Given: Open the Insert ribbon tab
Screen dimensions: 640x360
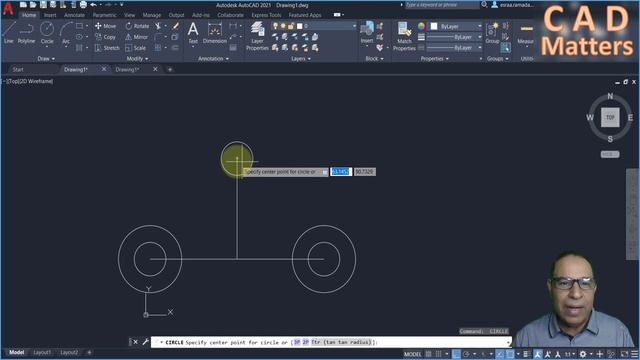Looking at the screenshot, I should (50, 15).
